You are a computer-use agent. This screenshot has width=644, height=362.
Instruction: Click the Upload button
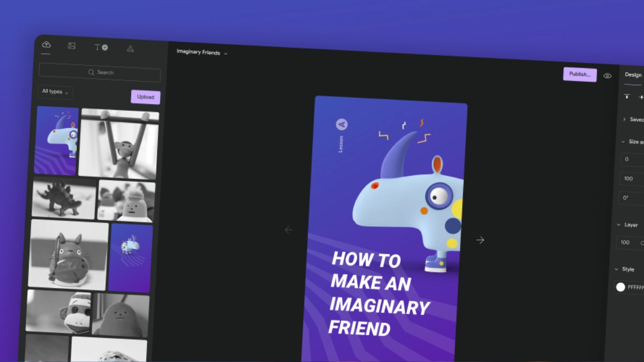click(x=145, y=97)
